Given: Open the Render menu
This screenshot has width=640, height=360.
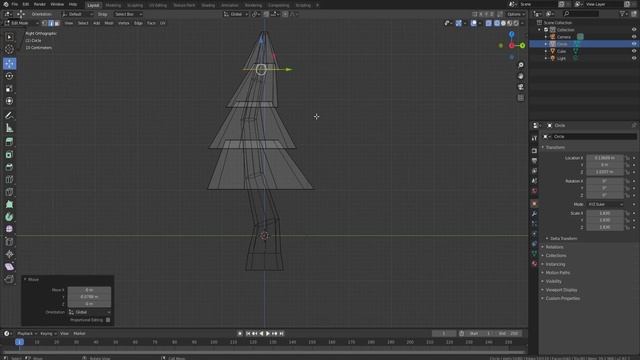Looking at the screenshot, I should [x=40, y=4].
